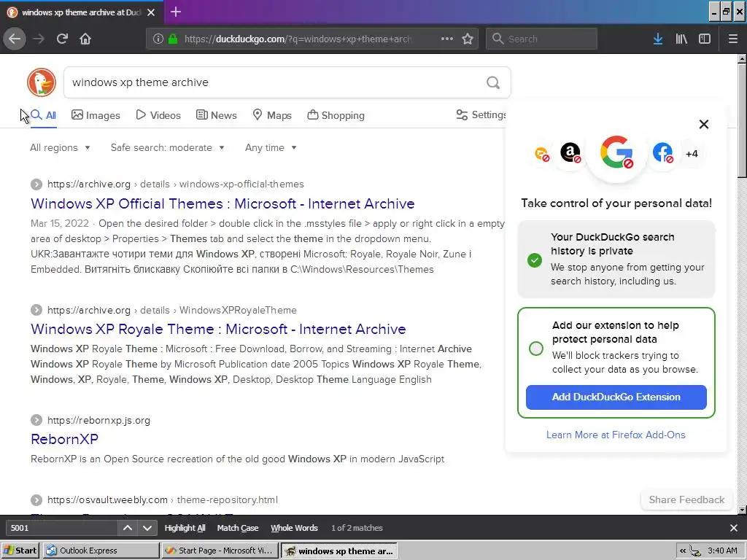747x560 pixels.
Task: Click the empty circle beside Add our extension
Action: (x=536, y=349)
